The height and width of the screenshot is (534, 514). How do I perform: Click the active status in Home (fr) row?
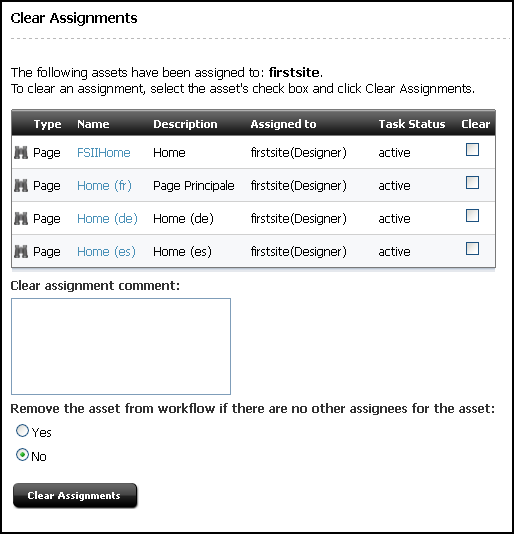click(x=394, y=186)
